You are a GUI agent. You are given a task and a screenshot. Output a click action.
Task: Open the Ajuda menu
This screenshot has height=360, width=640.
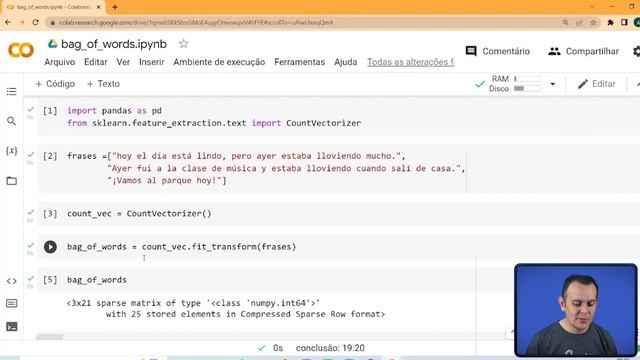tap(346, 62)
